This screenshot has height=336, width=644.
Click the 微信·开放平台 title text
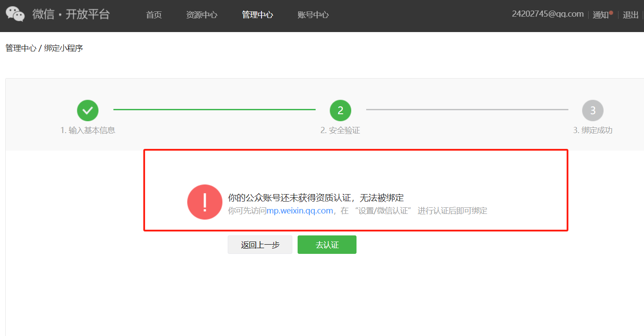[x=71, y=14]
